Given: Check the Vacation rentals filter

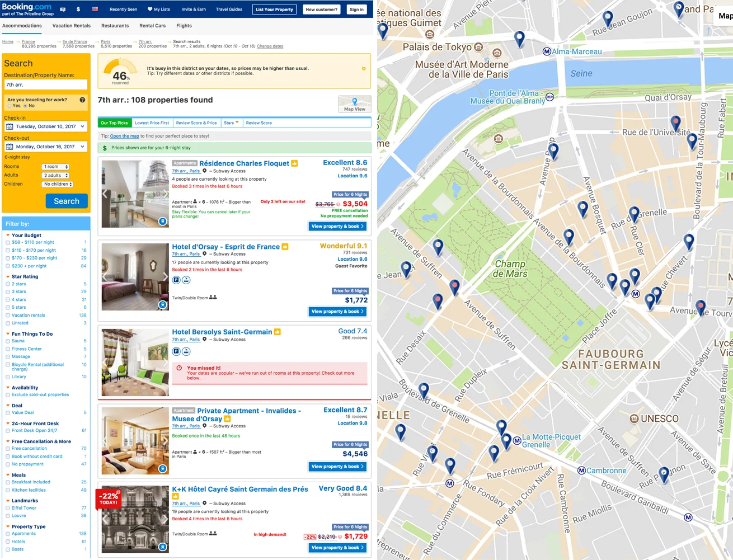Looking at the screenshot, I should (8, 316).
